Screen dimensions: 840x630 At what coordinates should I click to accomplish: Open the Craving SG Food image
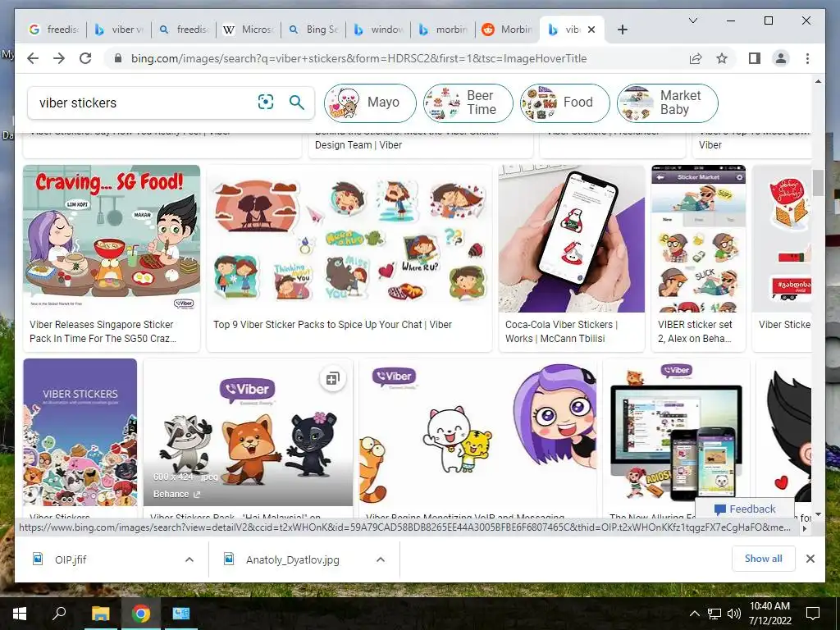click(112, 239)
